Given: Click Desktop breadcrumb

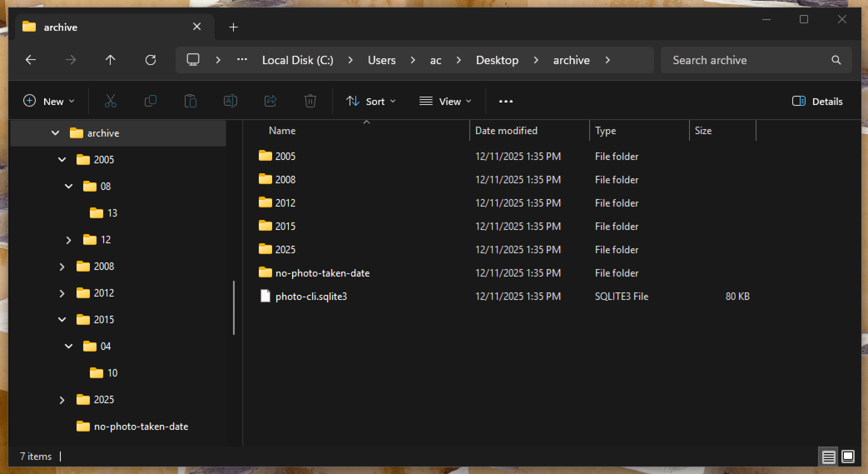Looking at the screenshot, I should click(497, 60).
